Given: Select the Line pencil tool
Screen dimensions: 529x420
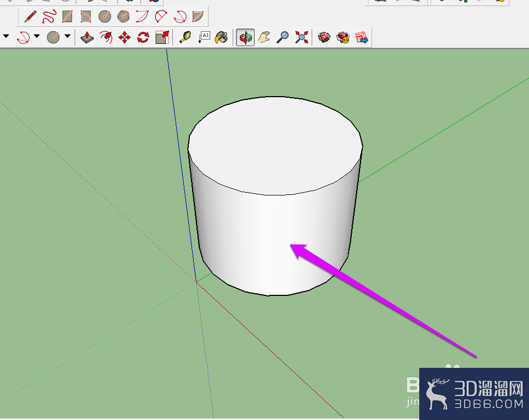Looking at the screenshot, I should (30, 16).
